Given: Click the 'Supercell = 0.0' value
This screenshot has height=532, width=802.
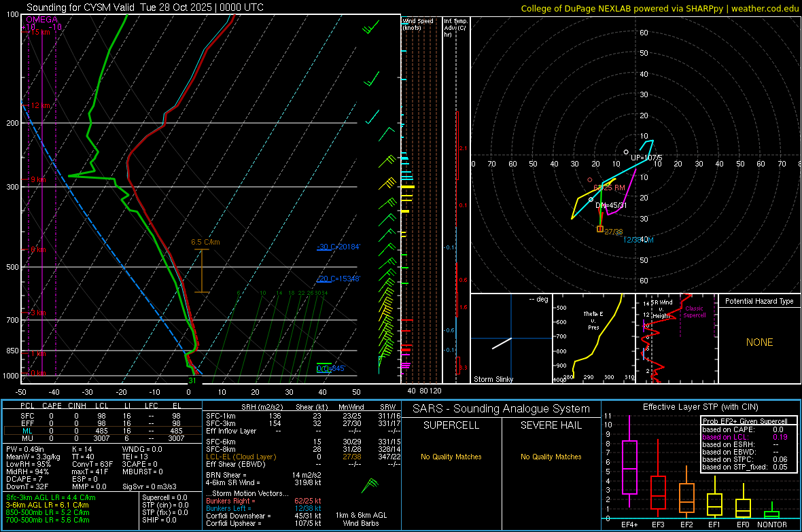Looking at the screenshot, I should click(164, 497).
